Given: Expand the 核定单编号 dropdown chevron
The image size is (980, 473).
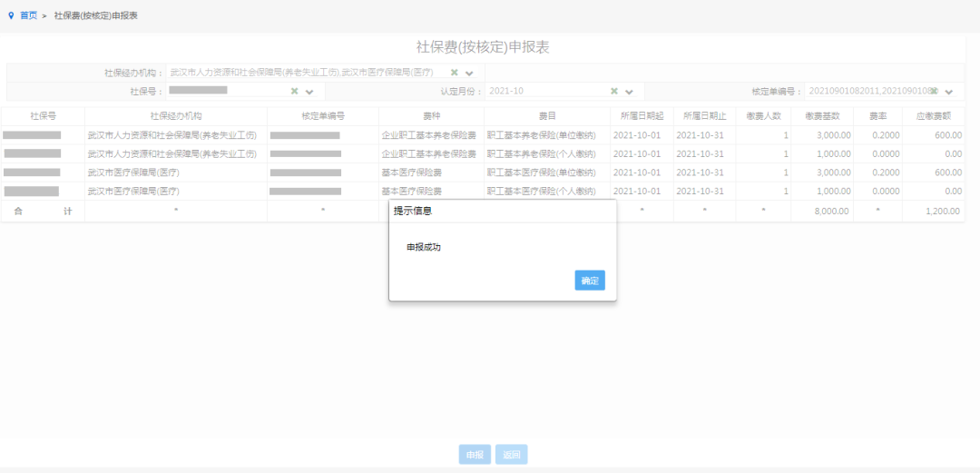Looking at the screenshot, I should point(949,92).
